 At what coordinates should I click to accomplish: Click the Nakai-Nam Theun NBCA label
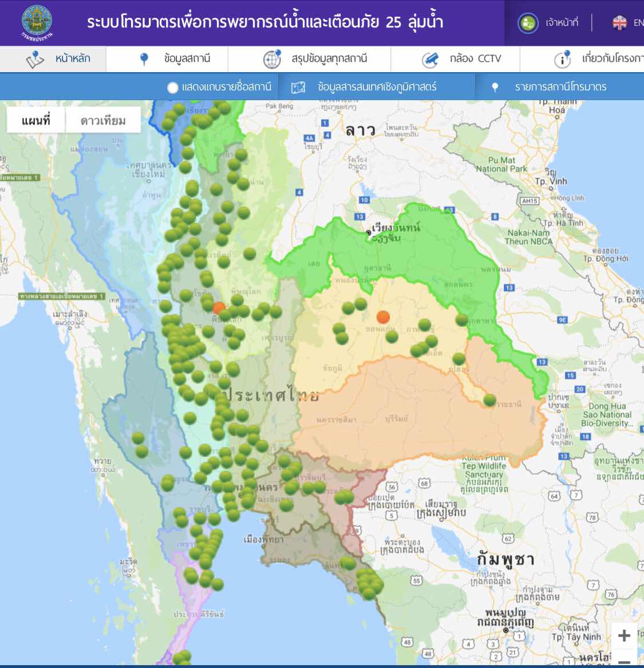coord(528,238)
